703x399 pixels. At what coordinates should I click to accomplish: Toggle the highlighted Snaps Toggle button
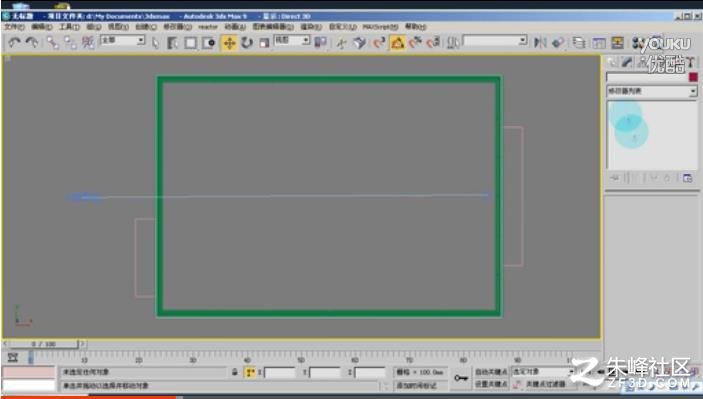(397, 43)
